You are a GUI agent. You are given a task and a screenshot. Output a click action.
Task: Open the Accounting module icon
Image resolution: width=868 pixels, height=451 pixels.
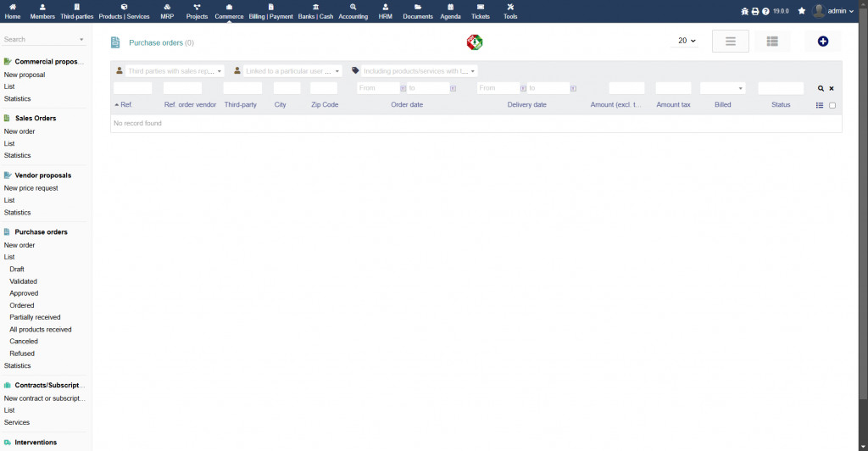click(x=353, y=7)
